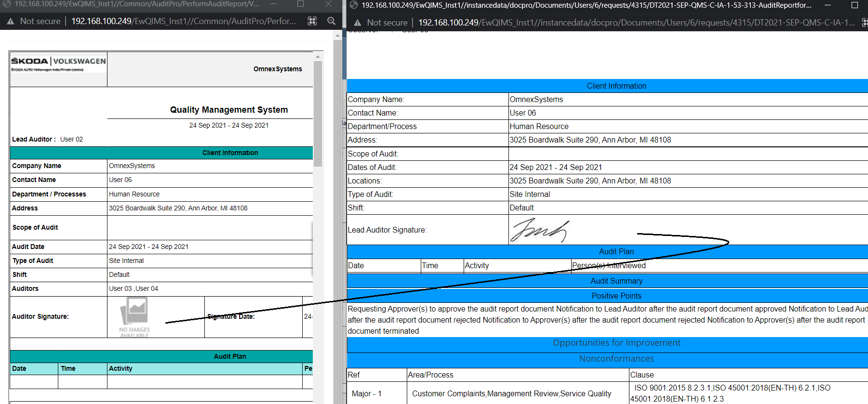The height and width of the screenshot is (404, 868).
Task: Click 'Person(s) Interviewed' column header
Action: click(609, 265)
